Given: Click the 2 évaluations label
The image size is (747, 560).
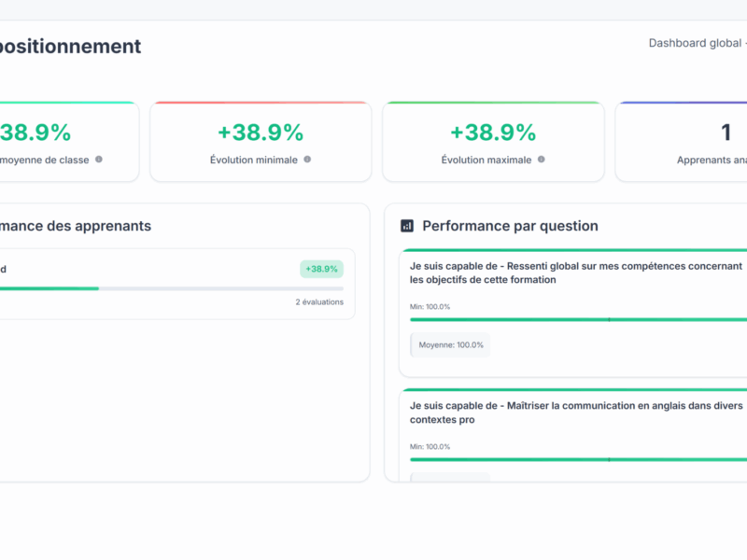Looking at the screenshot, I should 319,301.
